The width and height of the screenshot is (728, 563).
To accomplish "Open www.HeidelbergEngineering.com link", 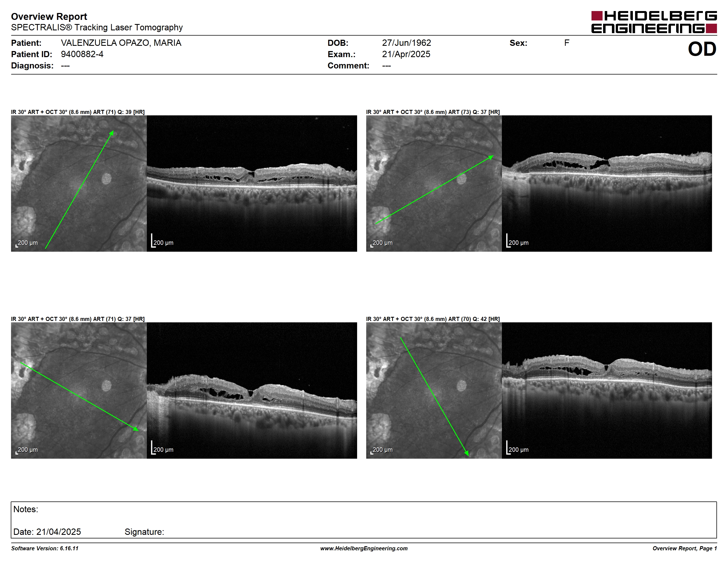I will point(364,548).
